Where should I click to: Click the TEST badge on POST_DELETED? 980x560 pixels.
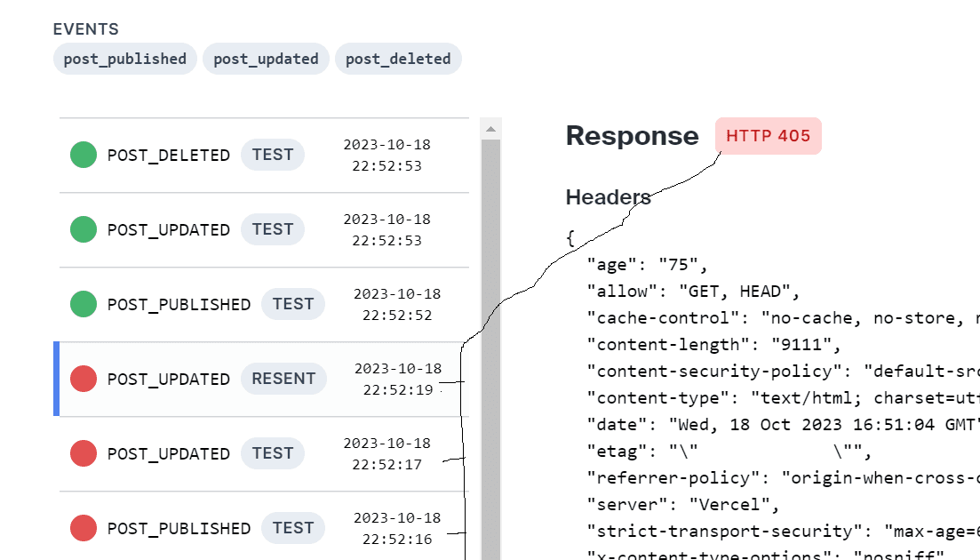coord(273,154)
